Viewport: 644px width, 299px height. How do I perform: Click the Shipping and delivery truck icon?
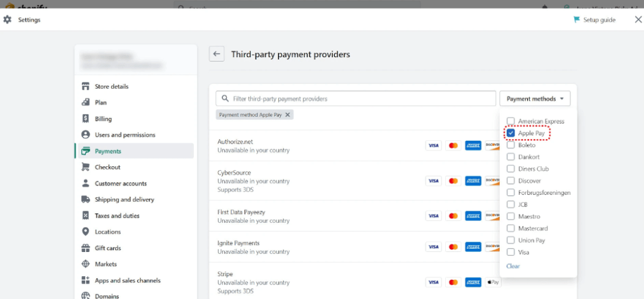tap(86, 199)
